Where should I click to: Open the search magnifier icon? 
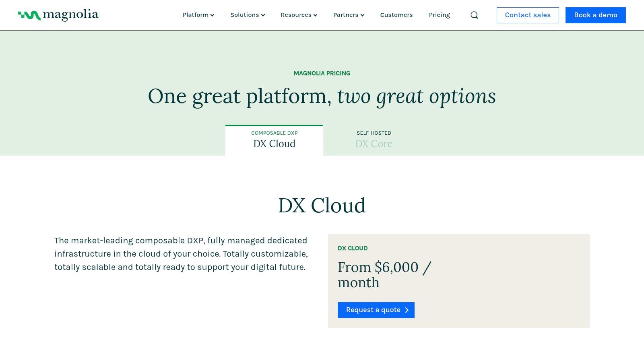[474, 15]
